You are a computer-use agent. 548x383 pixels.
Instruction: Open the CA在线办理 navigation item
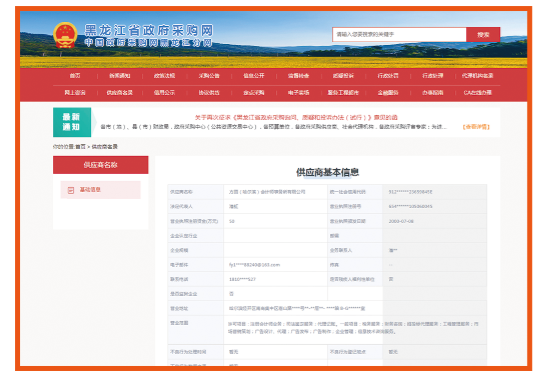477,93
